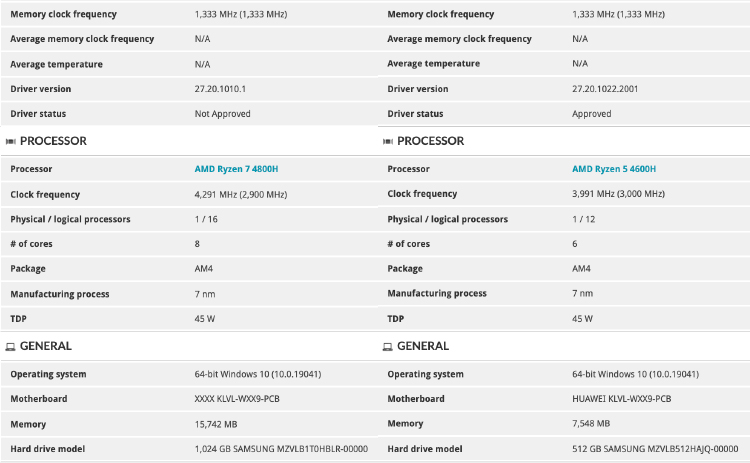Select driver version 27.20.1022.2001 text

[x=605, y=89]
